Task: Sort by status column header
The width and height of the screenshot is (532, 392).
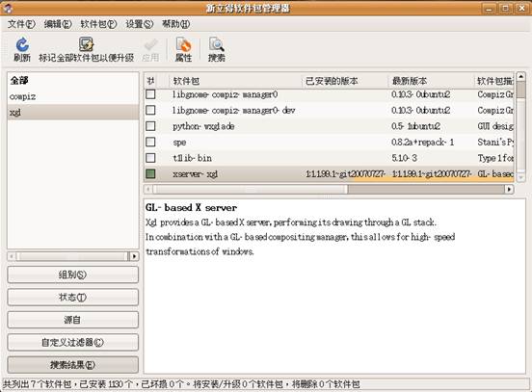Action: [x=156, y=81]
